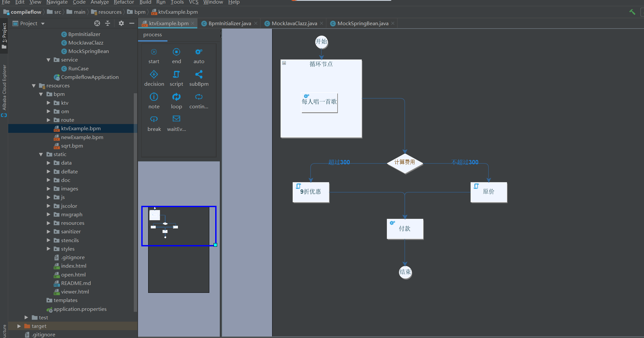The height and width of the screenshot is (338, 644).
Task: Select the subBpm node tool
Action: pyautogui.click(x=199, y=78)
